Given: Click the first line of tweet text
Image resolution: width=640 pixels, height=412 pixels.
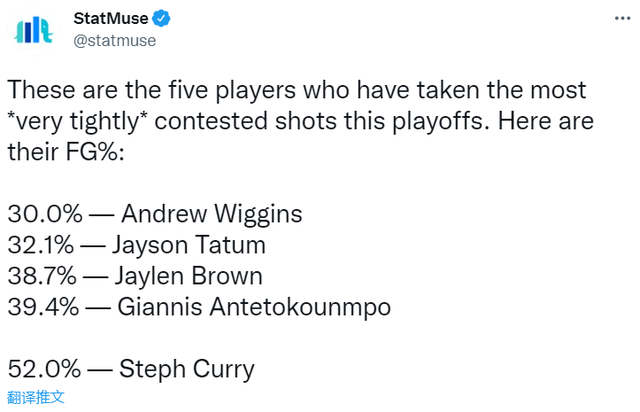Looking at the screenshot, I should click(300, 92).
